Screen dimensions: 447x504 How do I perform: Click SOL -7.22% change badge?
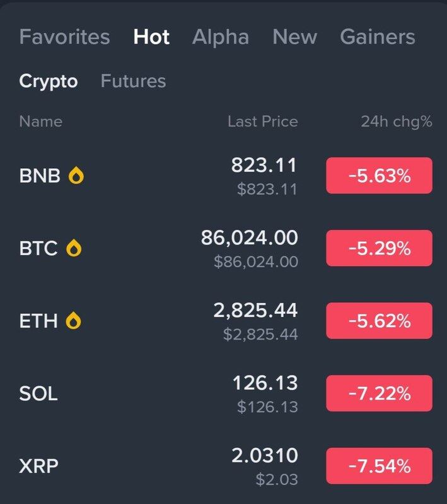click(379, 394)
